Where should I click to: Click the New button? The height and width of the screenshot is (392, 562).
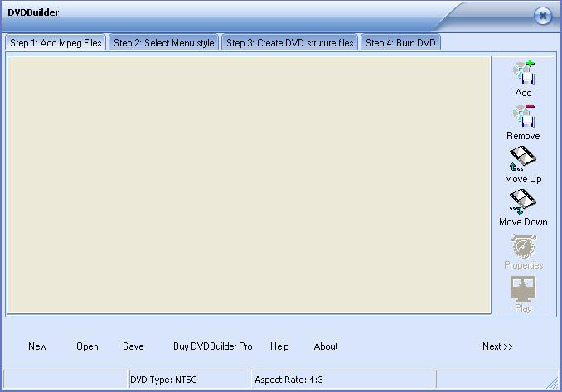click(37, 346)
